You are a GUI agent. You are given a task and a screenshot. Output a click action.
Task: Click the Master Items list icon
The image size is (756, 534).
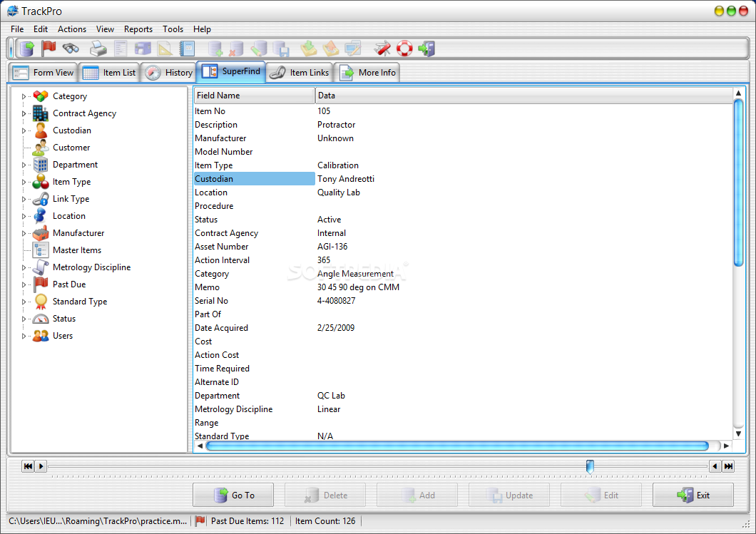click(x=41, y=250)
